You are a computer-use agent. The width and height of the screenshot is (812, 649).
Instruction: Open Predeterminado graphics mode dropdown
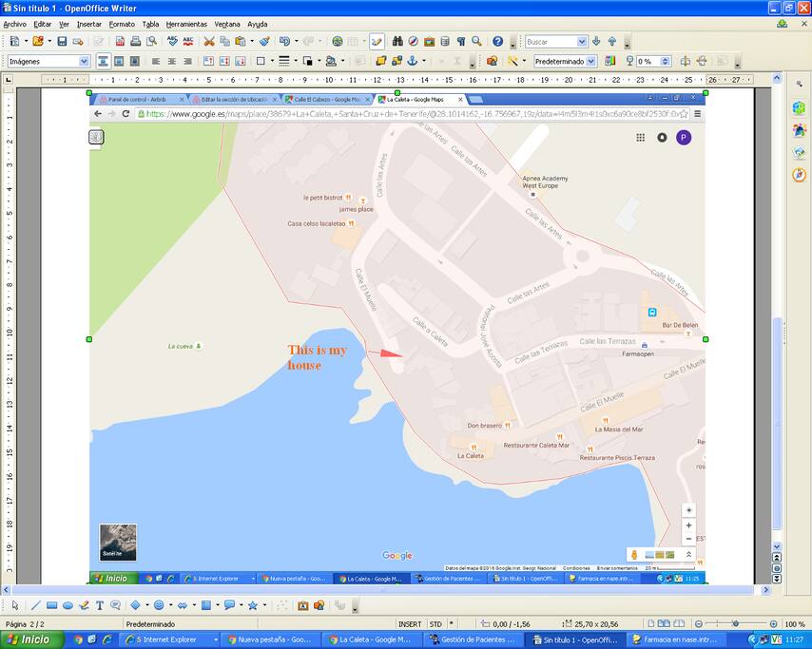(x=590, y=61)
